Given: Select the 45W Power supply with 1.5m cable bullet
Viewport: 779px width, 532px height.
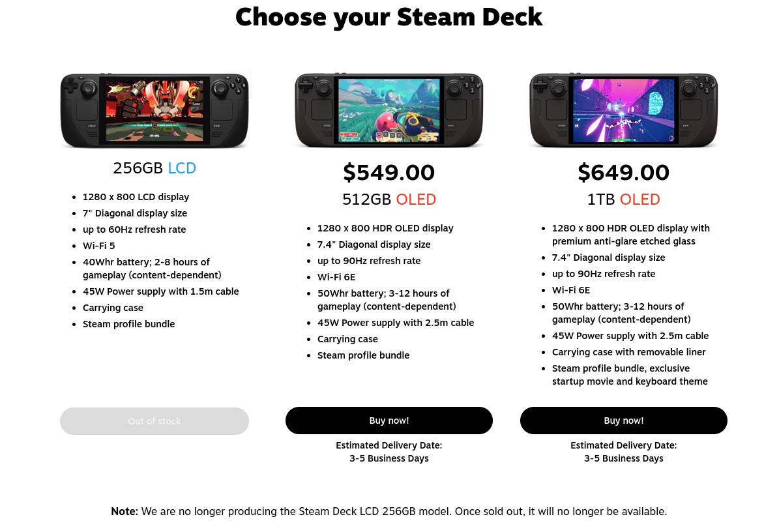Looking at the screenshot, I should [x=160, y=291].
